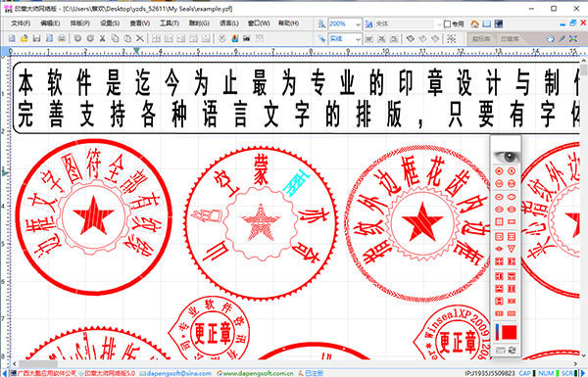Open the line style dropdown
Screen dimensions: 588x377
coord(358,38)
